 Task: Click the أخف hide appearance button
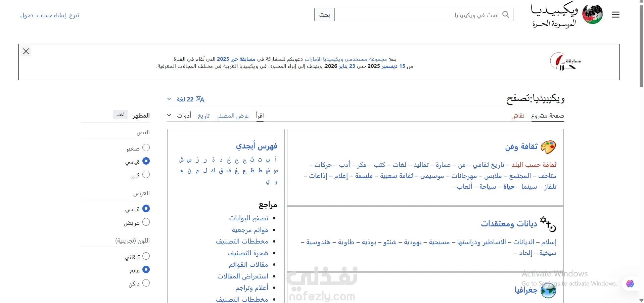pyautogui.click(x=121, y=115)
